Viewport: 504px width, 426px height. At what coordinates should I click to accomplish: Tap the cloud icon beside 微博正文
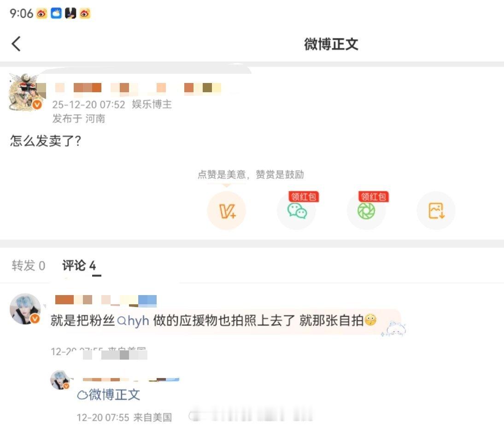point(82,395)
